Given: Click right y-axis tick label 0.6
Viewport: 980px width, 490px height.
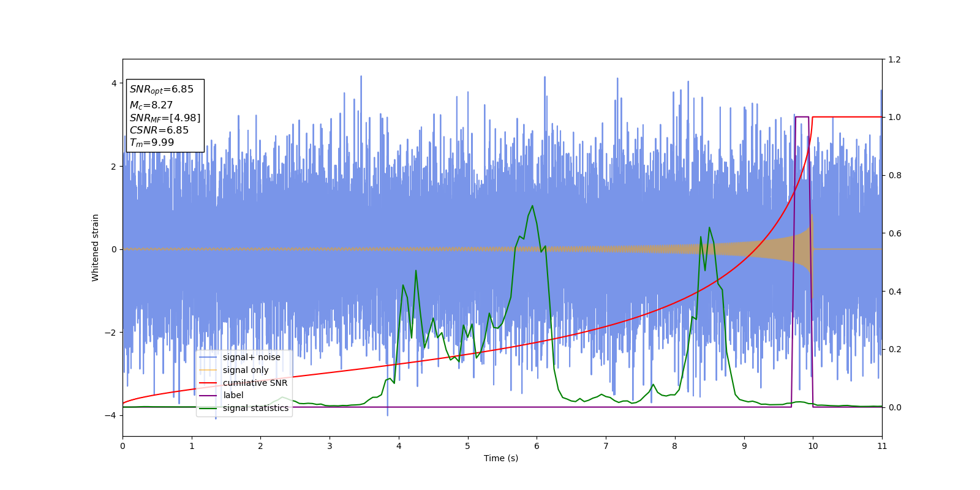Looking at the screenshot, I should point(894,233).
